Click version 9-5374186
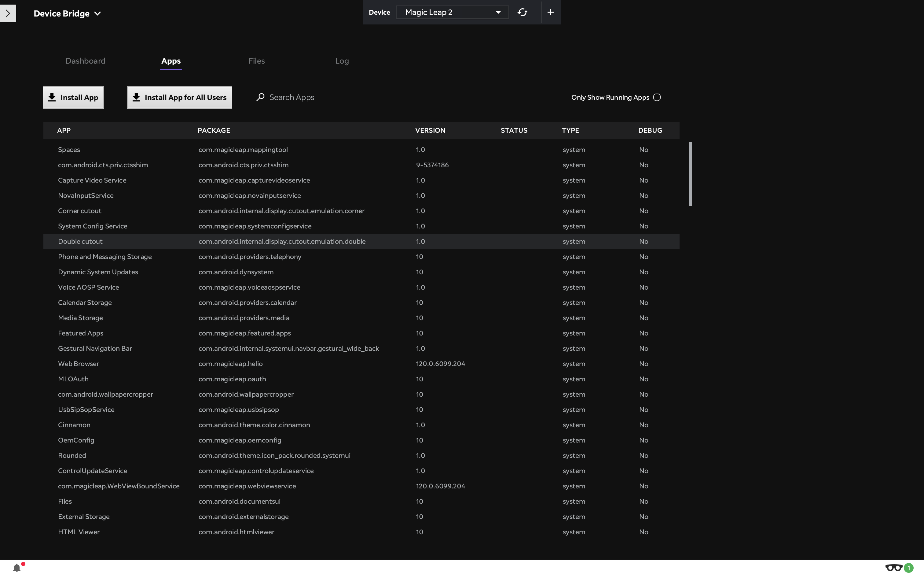This screenshot has height=578, width=924. 432,165
